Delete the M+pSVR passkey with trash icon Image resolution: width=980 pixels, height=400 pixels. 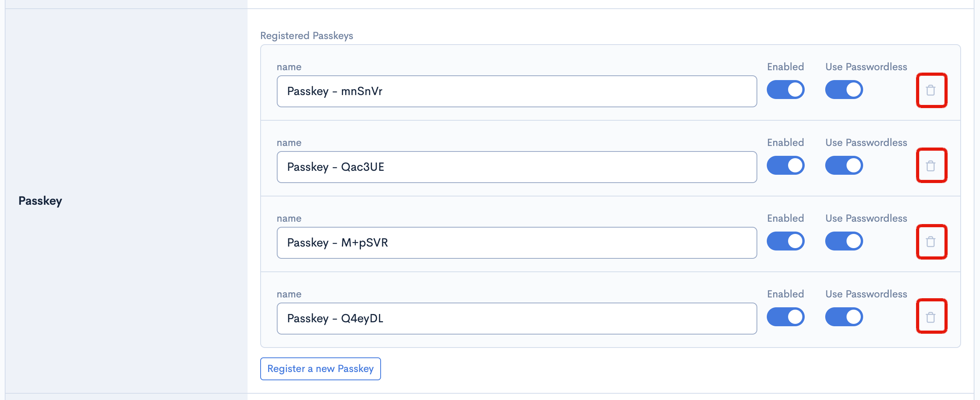pos(931,241)
